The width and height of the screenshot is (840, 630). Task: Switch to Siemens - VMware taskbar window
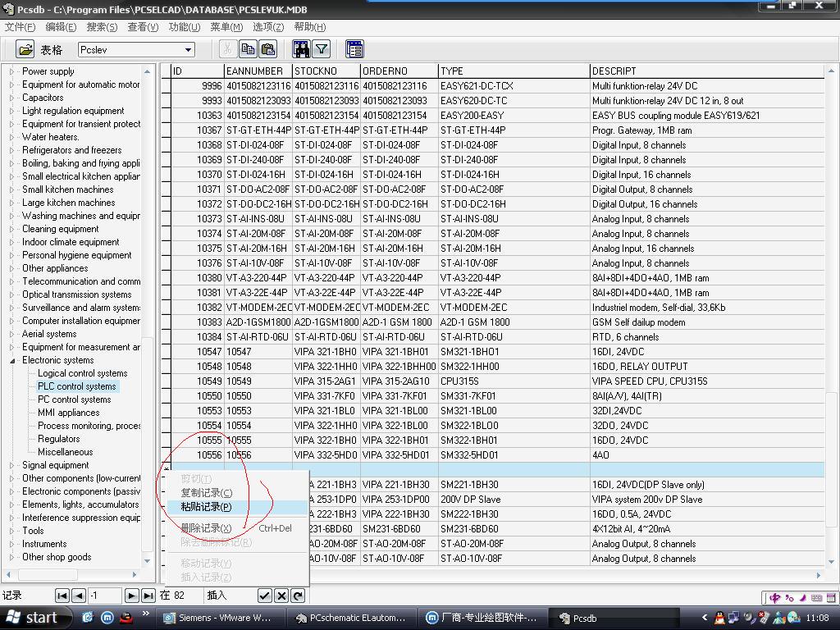[x=220, y=618]
